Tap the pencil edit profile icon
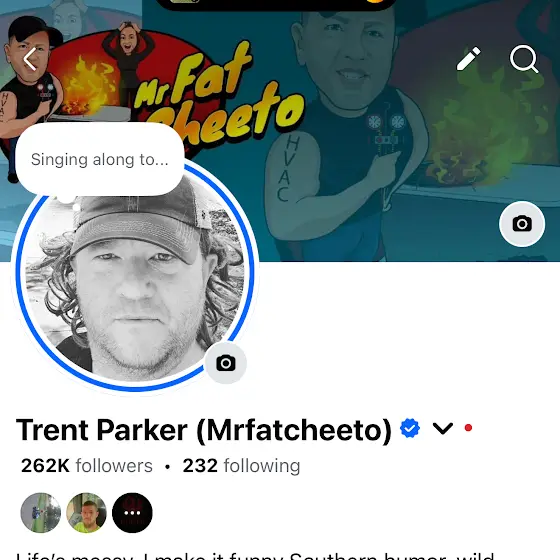The image size is (560, 560). point(469,59)
